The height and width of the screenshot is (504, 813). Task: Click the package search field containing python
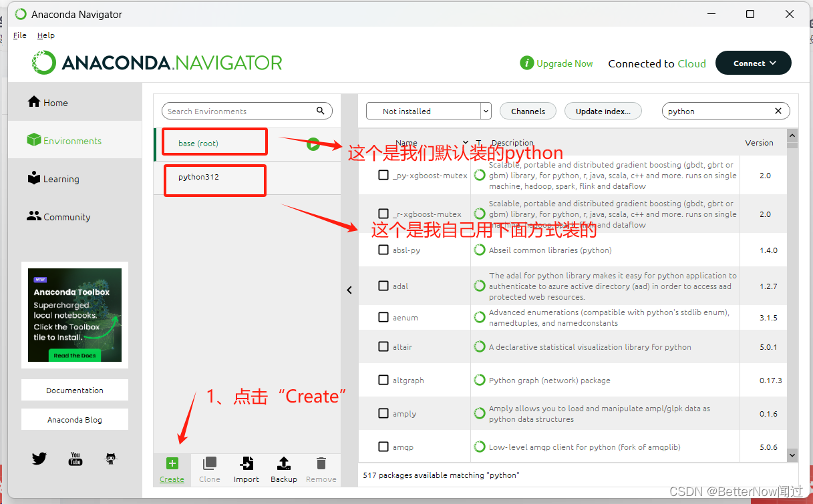725,111
